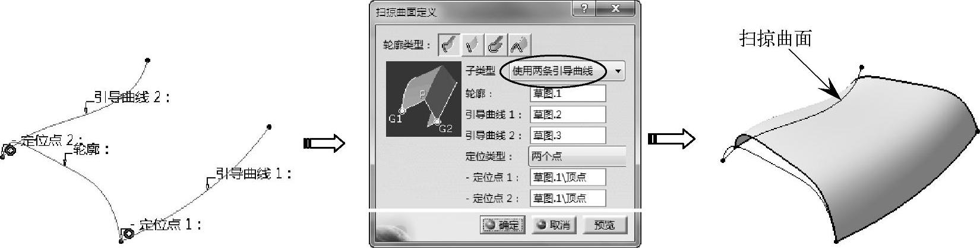Cancel with the 取消 button
This screenshot has width=980, height=248.
[x=553, y=225]
